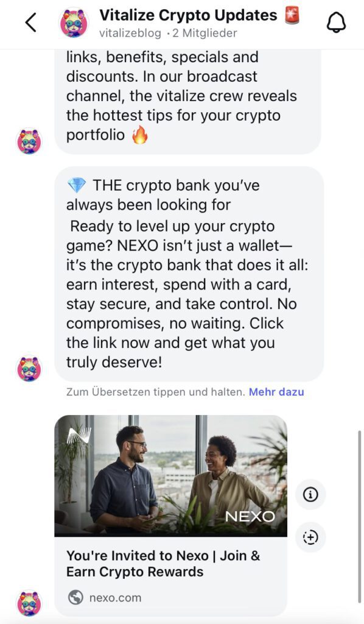364x624 pixels.
Task: Select the crypto bank message bubble
Action: tap(189, 274)
